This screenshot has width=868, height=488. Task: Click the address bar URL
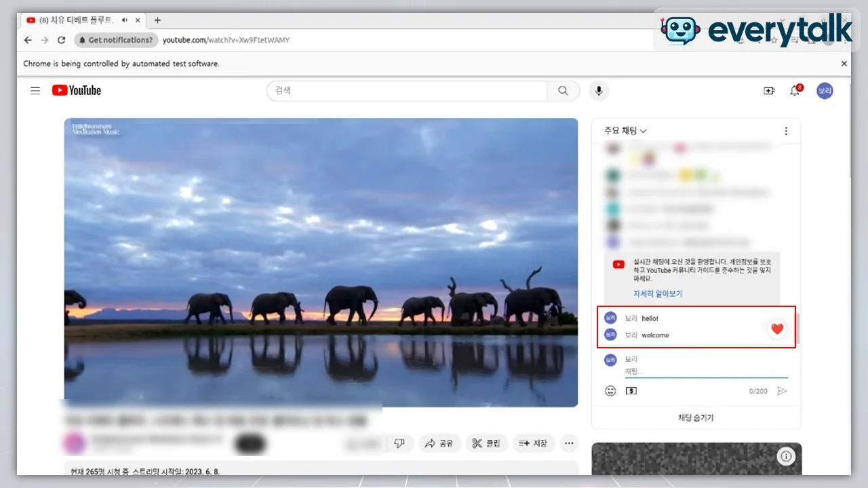226,40
